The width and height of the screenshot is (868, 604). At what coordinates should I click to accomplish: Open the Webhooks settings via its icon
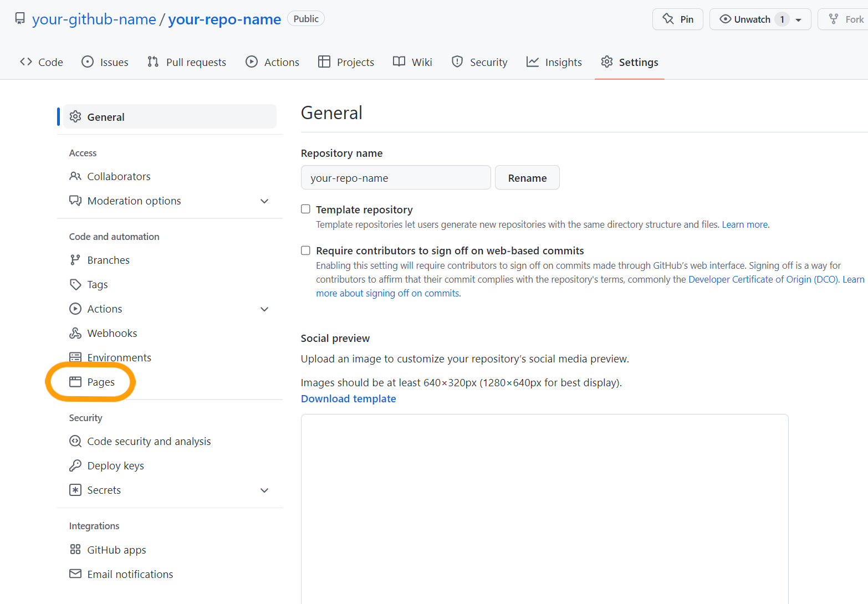pyautogui.click(x=75, y=333)
